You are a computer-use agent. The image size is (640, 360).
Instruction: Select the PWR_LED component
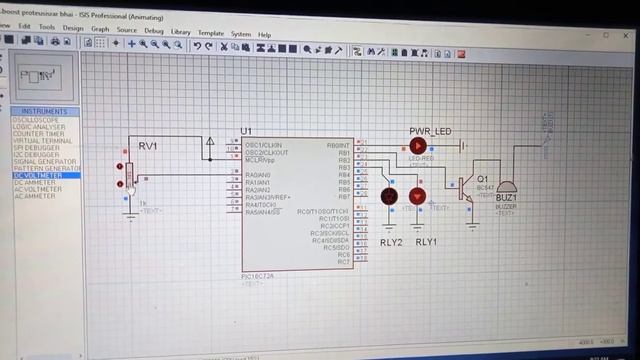(x=418, y=146)
